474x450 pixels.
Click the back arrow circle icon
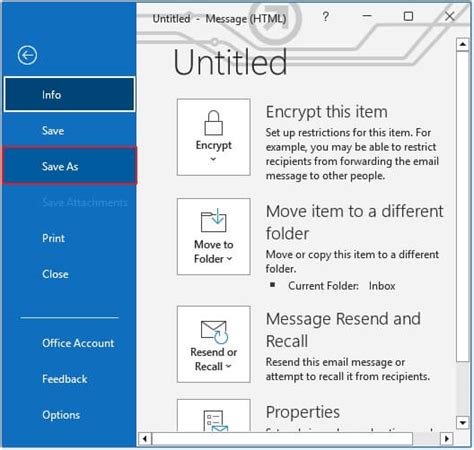click(x=27, y=55)
